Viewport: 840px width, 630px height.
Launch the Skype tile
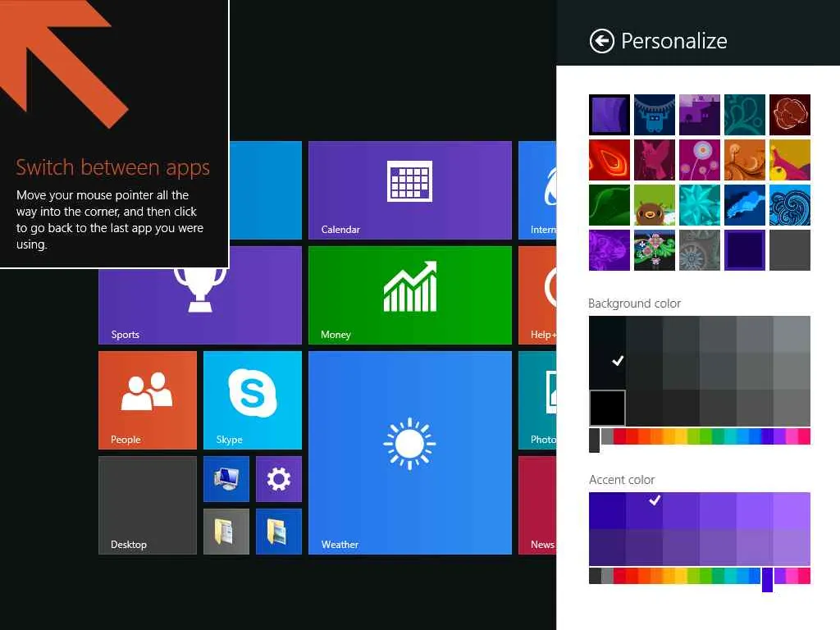point(253,400)
